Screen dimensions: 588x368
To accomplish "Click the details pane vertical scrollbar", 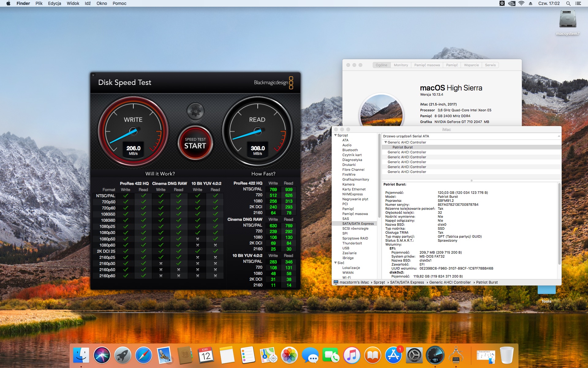I will click(x=559, y=224).
